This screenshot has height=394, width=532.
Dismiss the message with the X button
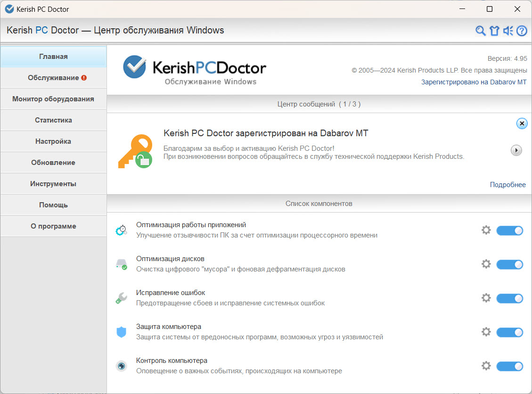click(522, 123)
